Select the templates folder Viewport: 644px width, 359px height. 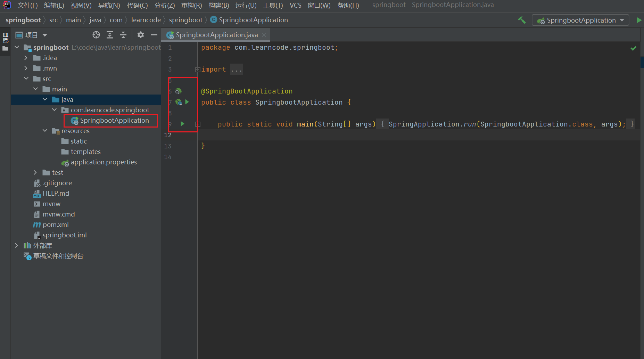pos(81,152)
